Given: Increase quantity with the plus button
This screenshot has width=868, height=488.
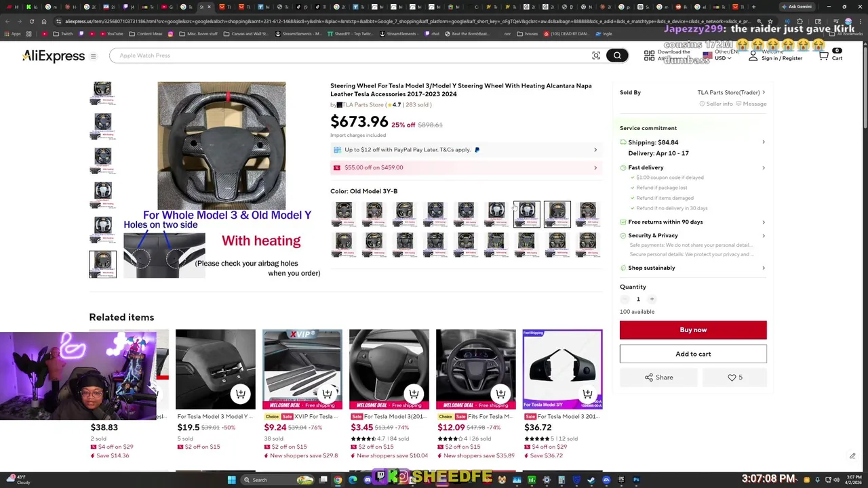Looking at the screenshot, I should coord(652,299).
